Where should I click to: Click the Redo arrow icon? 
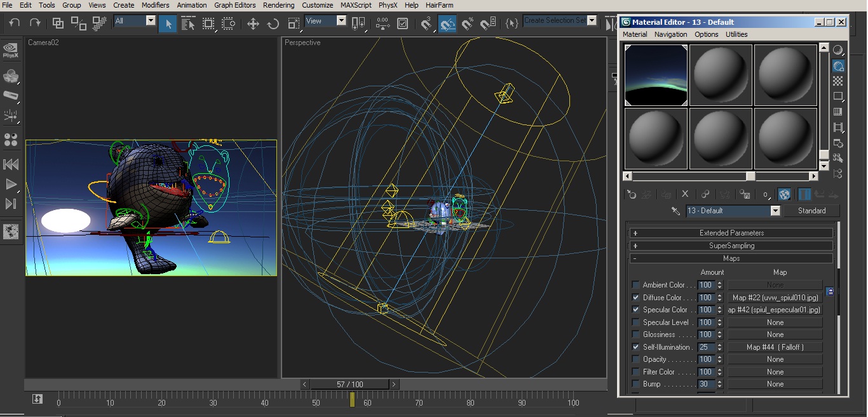click(x=35, y=23)
